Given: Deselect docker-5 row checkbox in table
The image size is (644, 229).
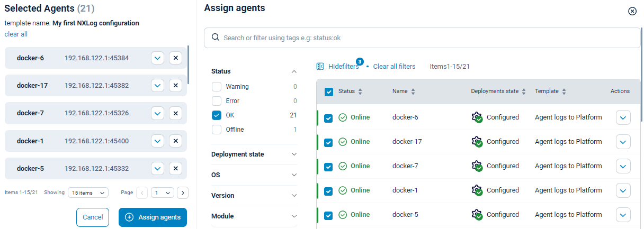Looking at the screenshot, I should pyautogui.click(x=328, y=215).
